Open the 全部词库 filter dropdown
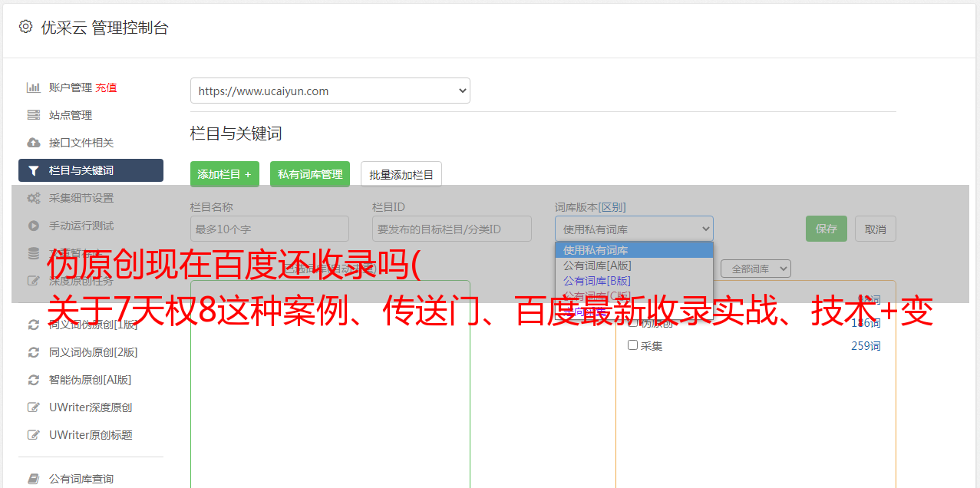The image size is (980, 488). (x=756, y=269)
